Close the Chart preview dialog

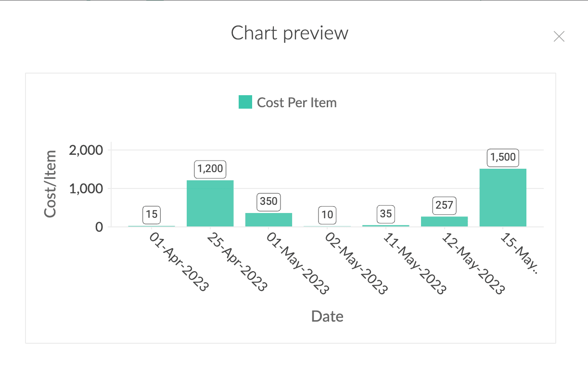(559, 37)
